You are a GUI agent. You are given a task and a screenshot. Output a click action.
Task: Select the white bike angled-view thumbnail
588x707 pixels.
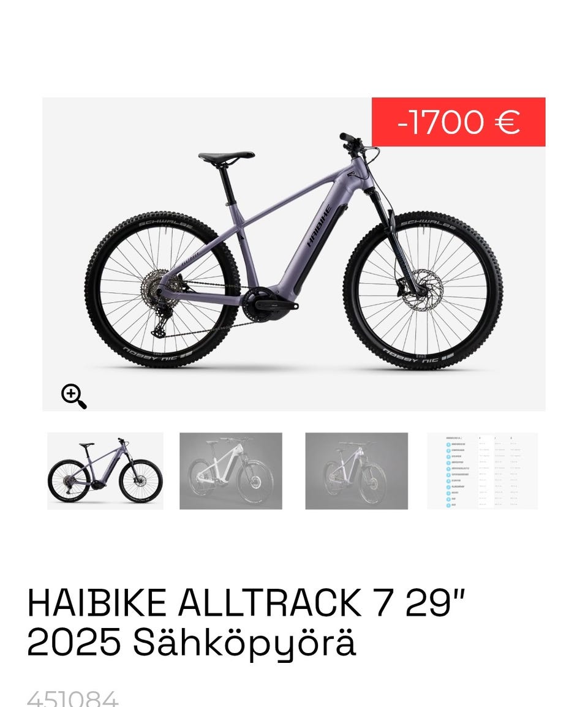230,471
